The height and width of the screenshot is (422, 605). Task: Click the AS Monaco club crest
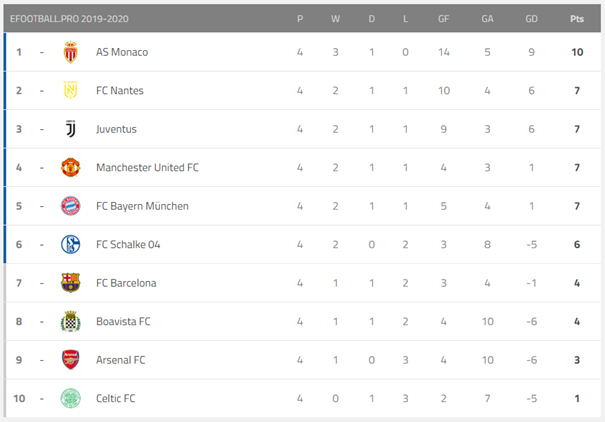click(70, 52)
